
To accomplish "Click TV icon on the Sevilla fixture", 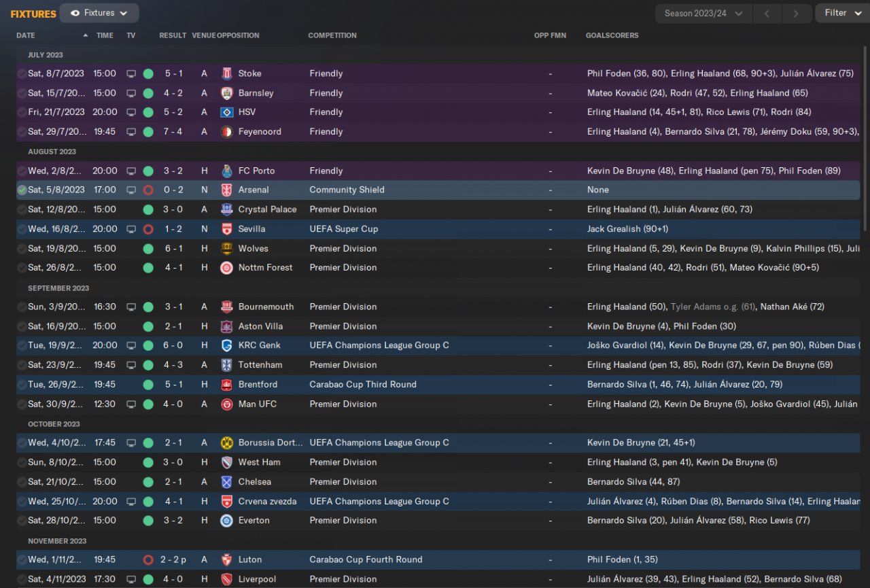I will coord(132,229).
